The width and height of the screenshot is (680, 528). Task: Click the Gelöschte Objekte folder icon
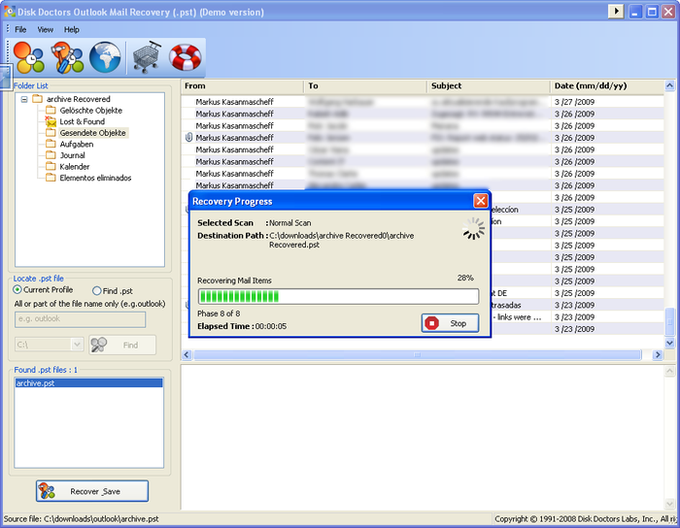tap(51, 110)
